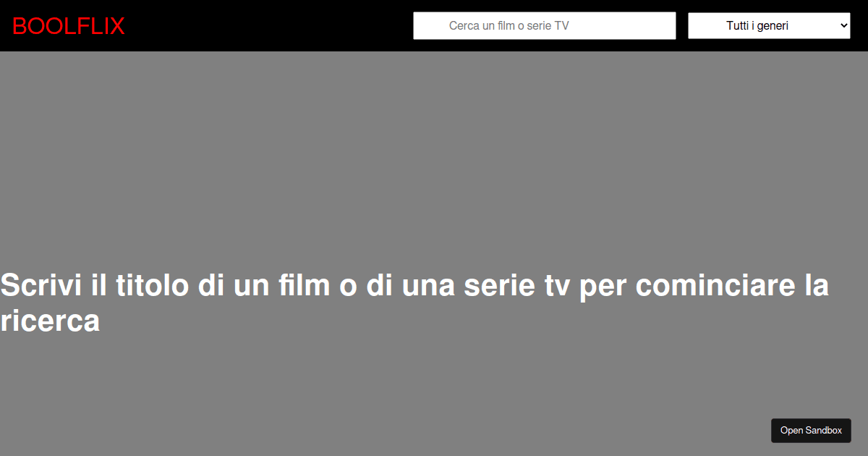The image size is (868, 456).
Task: Click the Open Sandbox button
Action: pos(811,430)
